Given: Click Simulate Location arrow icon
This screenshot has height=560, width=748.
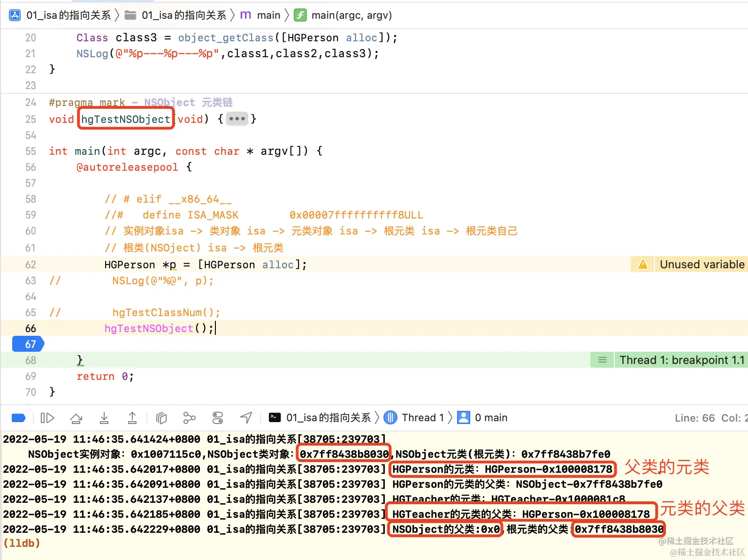Looking at the screenshot, I should (246, 418).
